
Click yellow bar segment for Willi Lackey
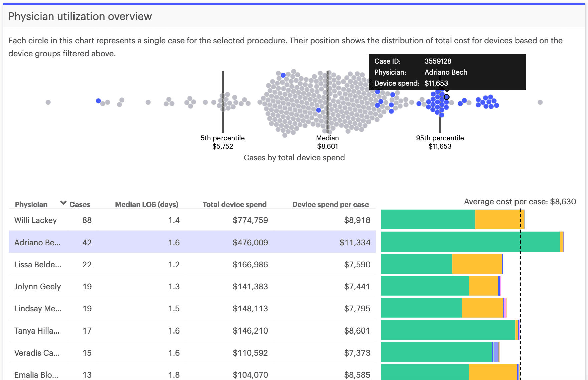(497, 219)
